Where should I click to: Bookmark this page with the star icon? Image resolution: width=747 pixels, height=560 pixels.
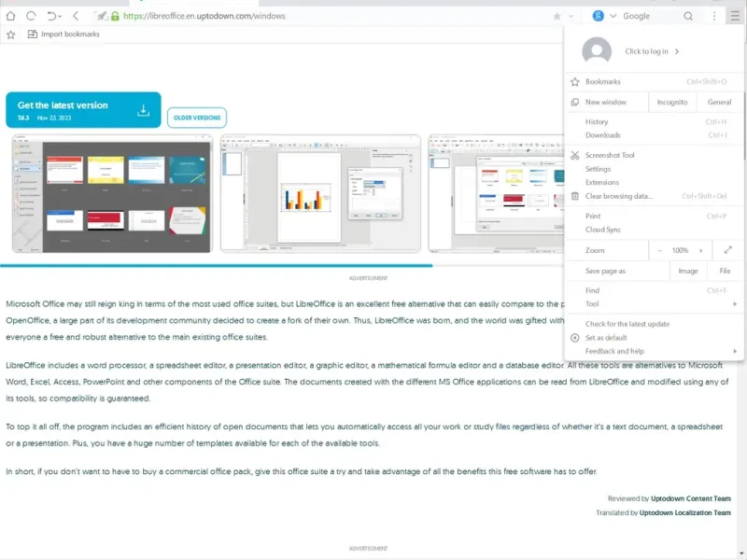pos(557,16)
